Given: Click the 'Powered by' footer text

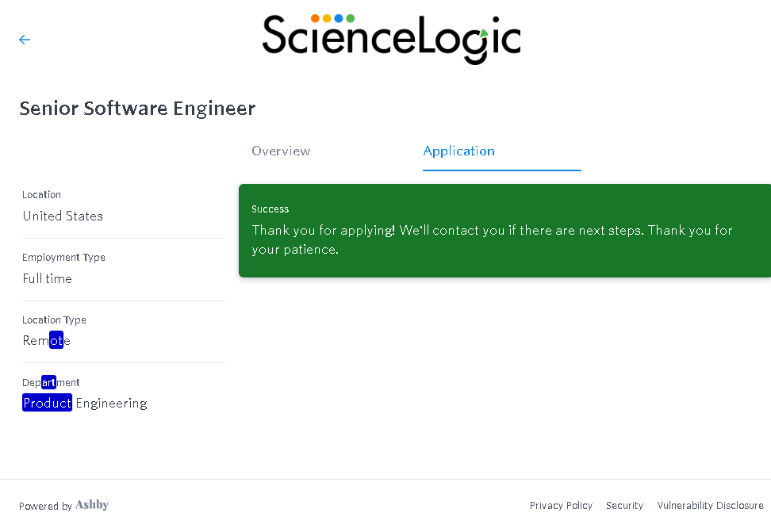Looking at the screenshot, I should 45,506.
